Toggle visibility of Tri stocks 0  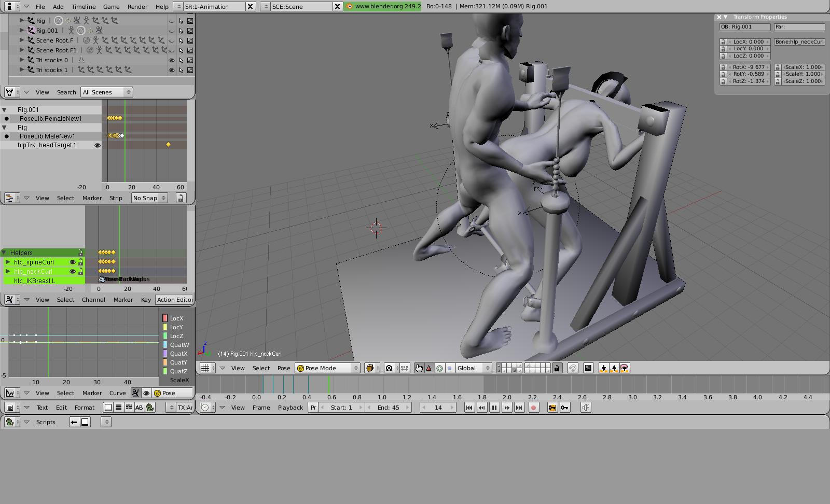pyautogui.click(x=172, y=60)
